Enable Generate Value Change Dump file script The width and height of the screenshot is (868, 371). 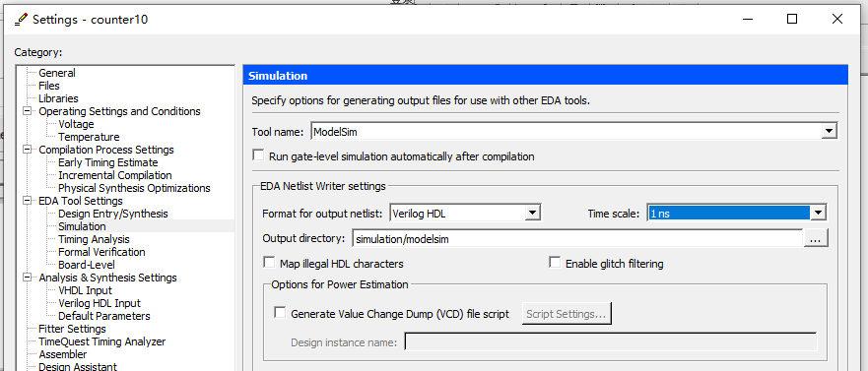[x=280, y=313]
